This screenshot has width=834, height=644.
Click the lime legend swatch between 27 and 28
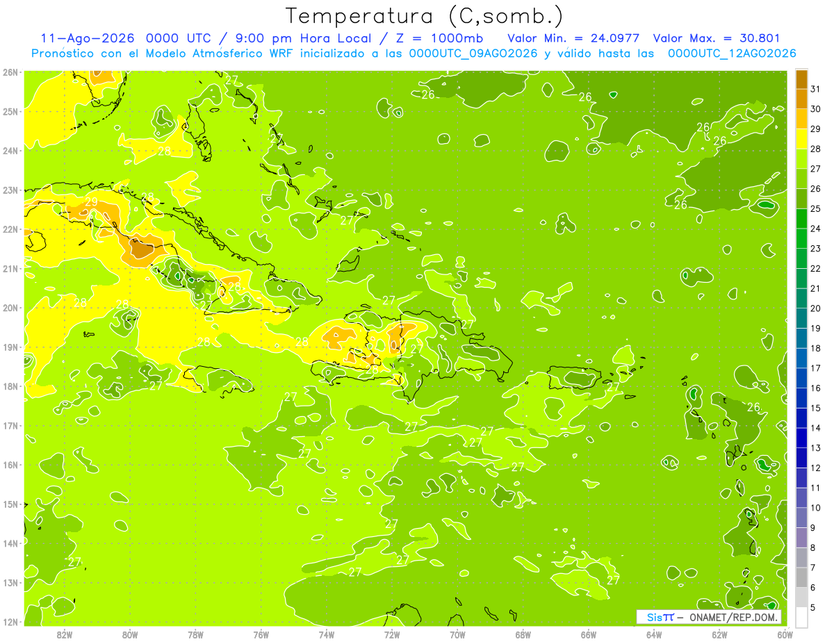(x=801, y=159)
